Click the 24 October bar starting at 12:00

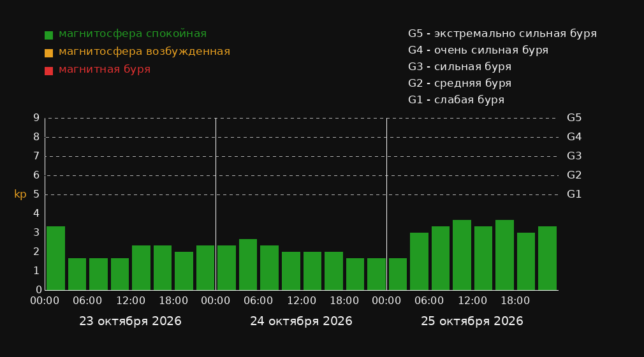(x=312, y=271)
